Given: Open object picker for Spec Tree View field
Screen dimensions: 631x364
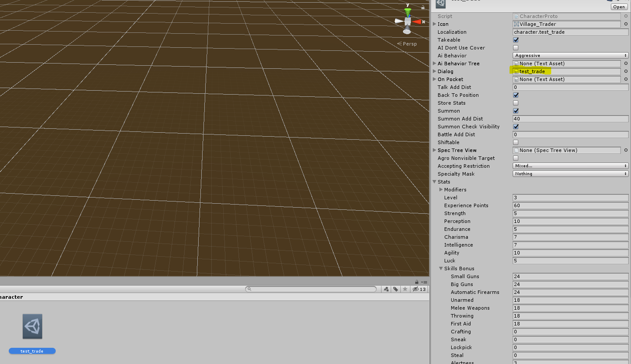Looking at the screenshot, I should pyautogui.click(x=626, y=150).
